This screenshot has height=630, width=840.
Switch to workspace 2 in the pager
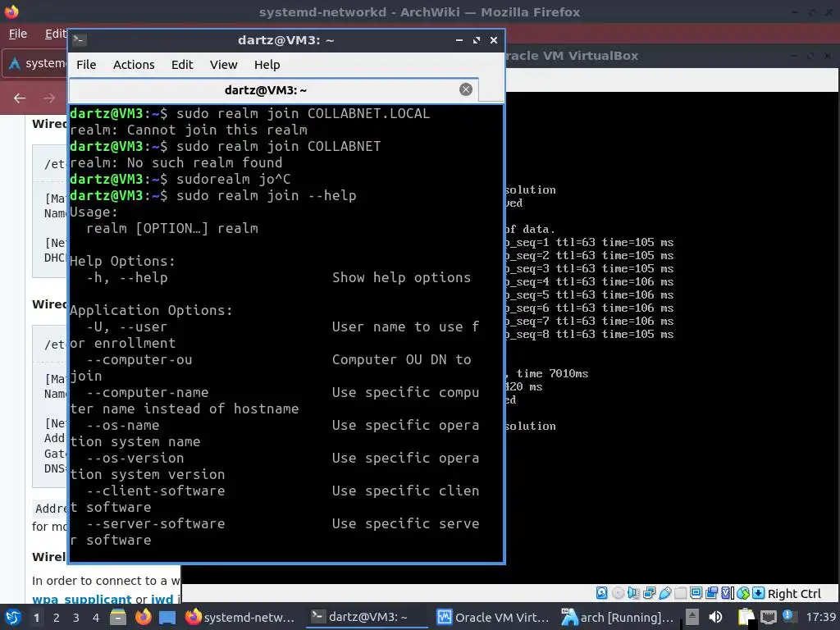(x=57, y=618)
